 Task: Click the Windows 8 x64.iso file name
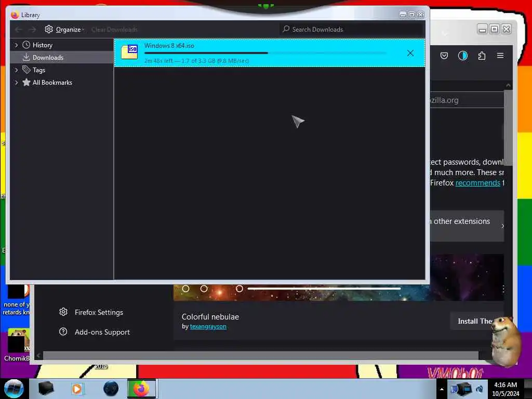[x=169, y=46]
